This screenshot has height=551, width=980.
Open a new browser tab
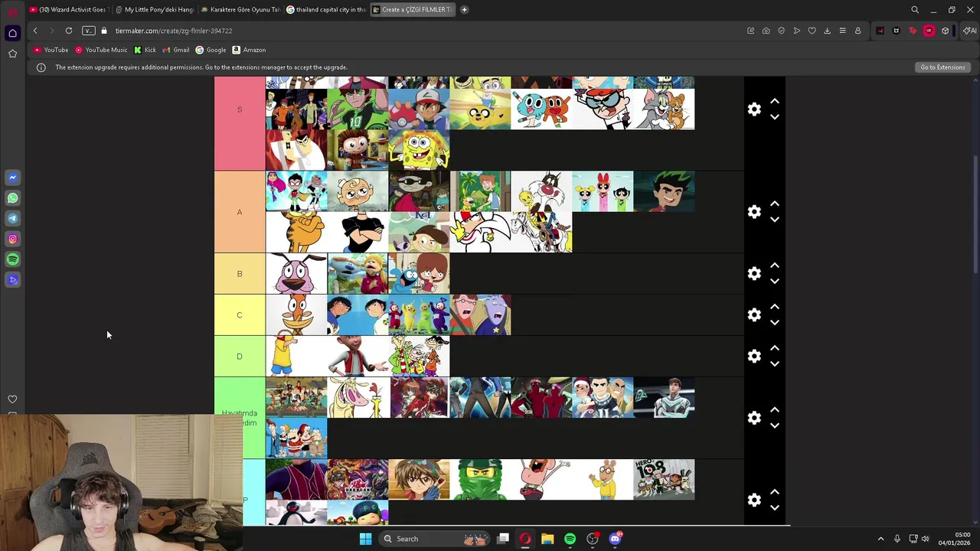coord(464,9)
